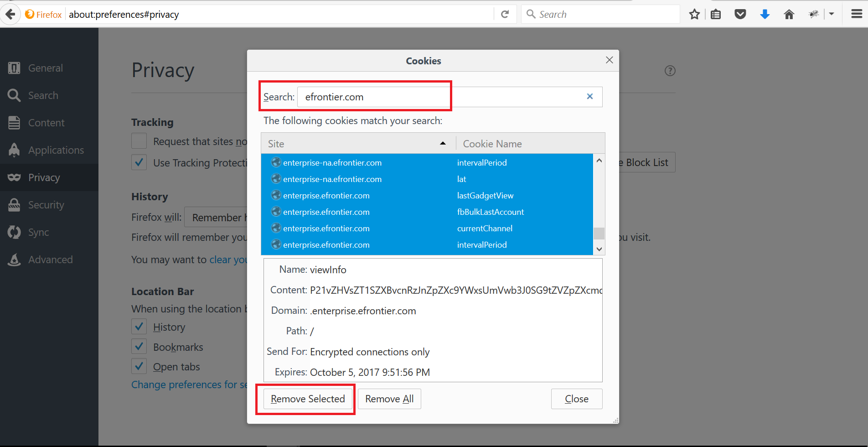Switch to the Security preferences tab
This screenshot has width=868, height=447.
tap(46, 205)
